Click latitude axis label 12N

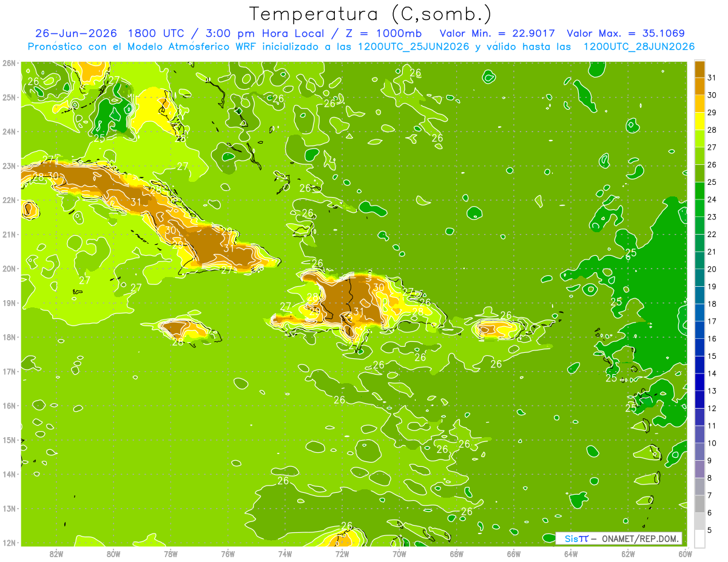tap(8, 543)
